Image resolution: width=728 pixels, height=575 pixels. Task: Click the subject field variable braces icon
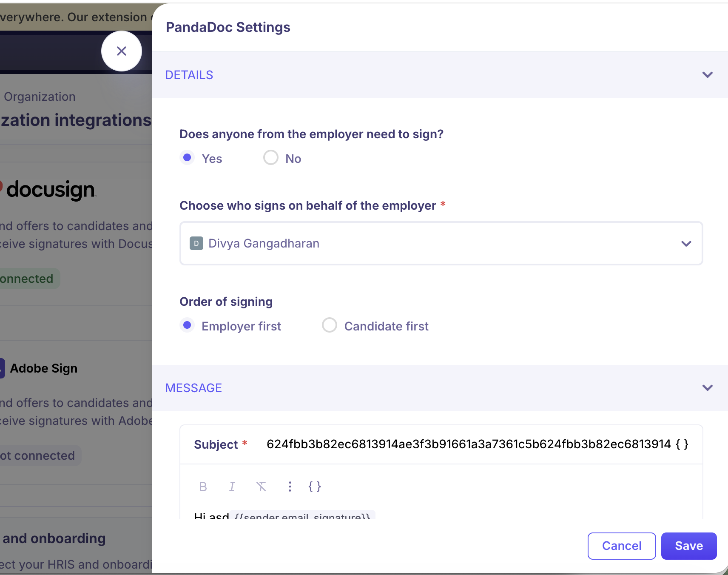pos(682,444)
